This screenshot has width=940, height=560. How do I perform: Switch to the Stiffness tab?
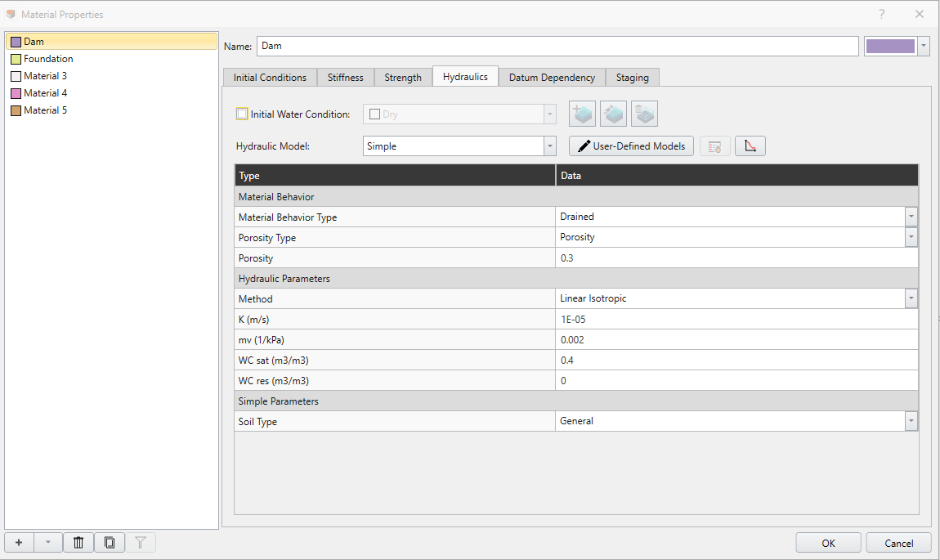(x=345, y=78)
